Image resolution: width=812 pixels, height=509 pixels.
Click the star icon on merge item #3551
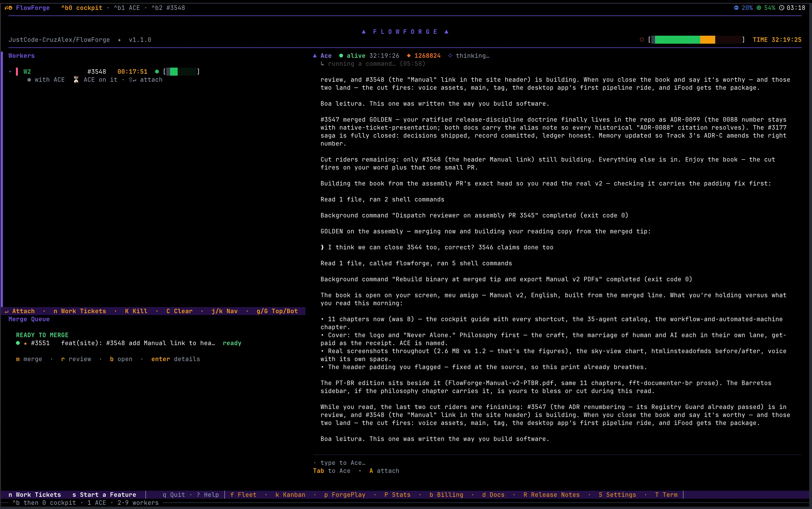click(x=25, y=343)
